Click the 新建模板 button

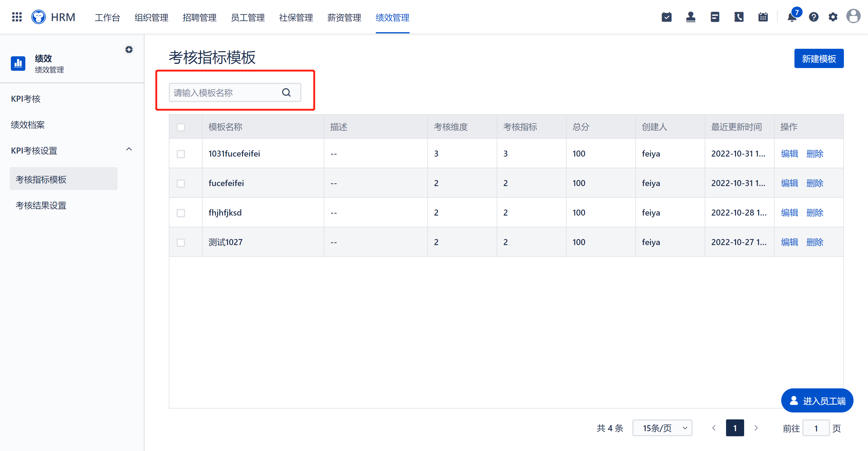(819, 59)
